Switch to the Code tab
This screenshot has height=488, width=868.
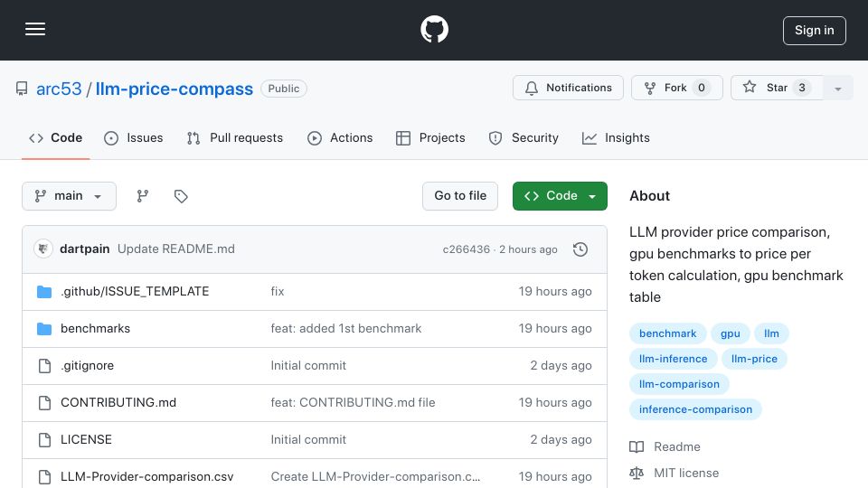click(56, 137)
